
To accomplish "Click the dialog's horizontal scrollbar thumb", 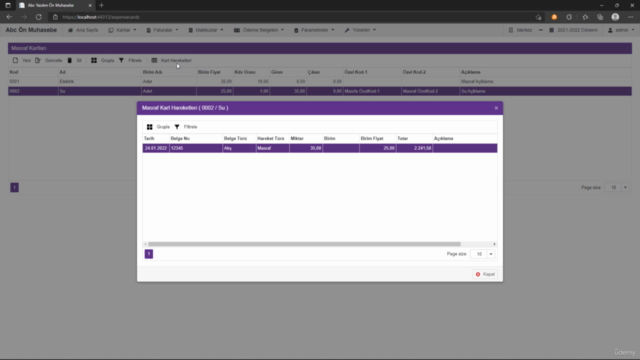I will point(304,244).
